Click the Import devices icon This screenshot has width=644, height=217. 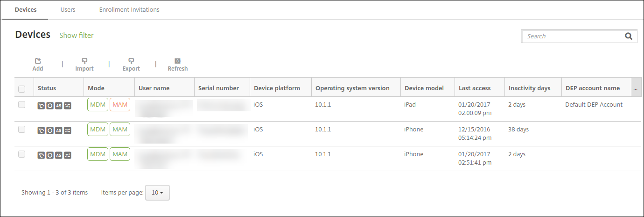[x=84, y=61]
